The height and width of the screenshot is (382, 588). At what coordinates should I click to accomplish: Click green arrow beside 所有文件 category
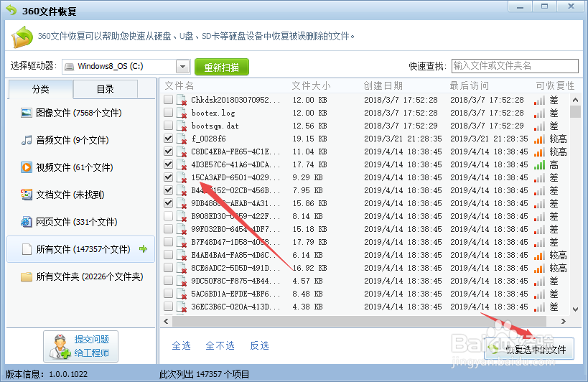(x=143, y=249)
